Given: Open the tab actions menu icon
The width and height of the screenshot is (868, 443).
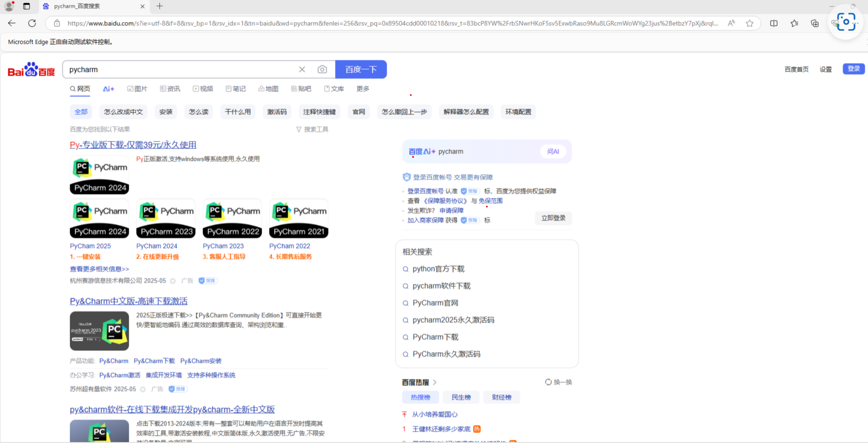Looking at the screenshot, I should click(x=26, y=6).
